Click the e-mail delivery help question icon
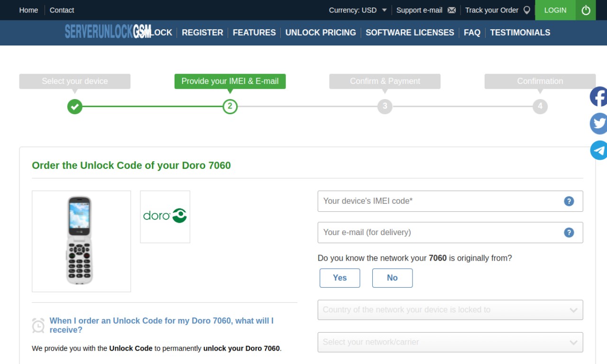This screenshot has height=364, width=607. (569, 232)
